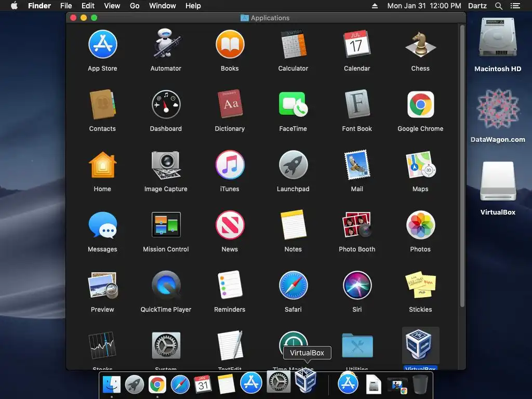Screen dimensions: 532x399
Task: Select the Maps app
Action: pos(420,165)
